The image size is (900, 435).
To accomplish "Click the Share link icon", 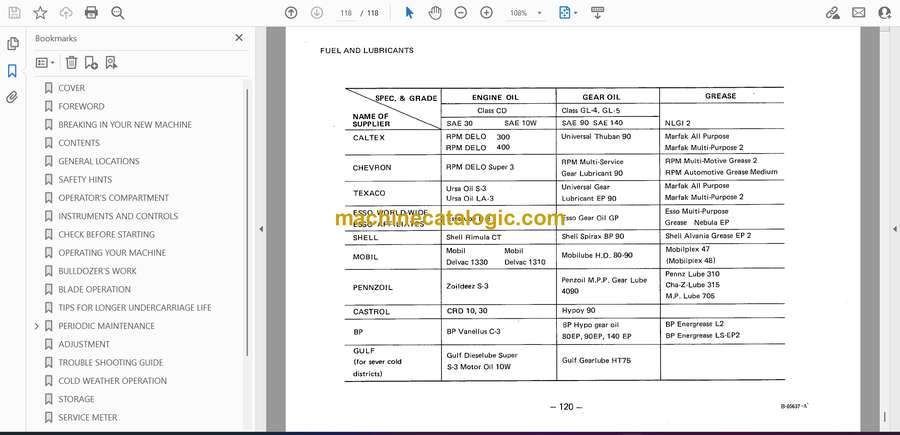I will (x=832, y=13).
